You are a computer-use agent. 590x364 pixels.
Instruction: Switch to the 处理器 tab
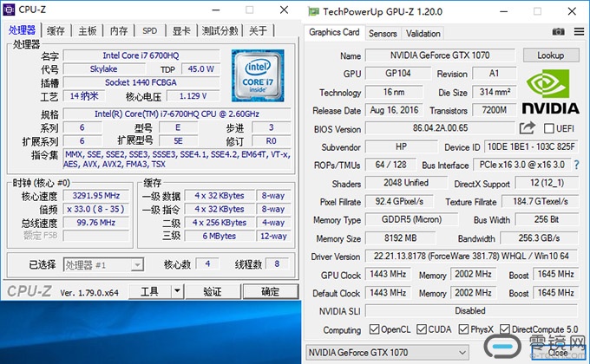coord(22,30)
